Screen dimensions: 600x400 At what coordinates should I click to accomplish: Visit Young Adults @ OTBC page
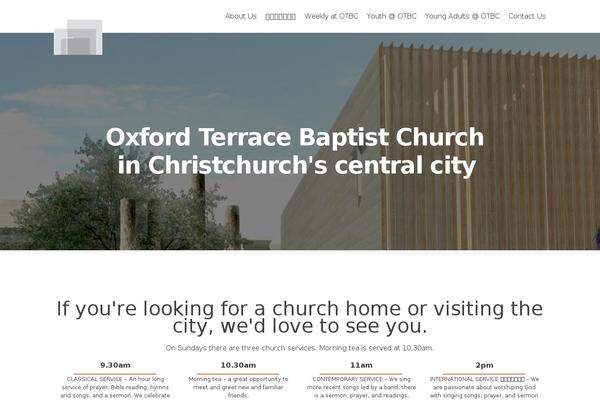pos(462,16)
